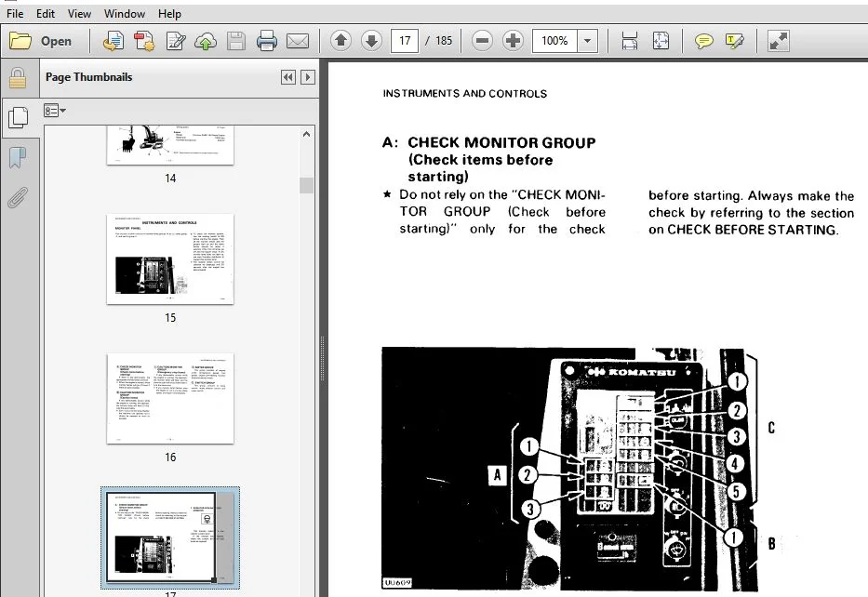This screenshot has height=597, width=868.
Task: Click the add comment bubble icon
Action: (x=703, y=41)
